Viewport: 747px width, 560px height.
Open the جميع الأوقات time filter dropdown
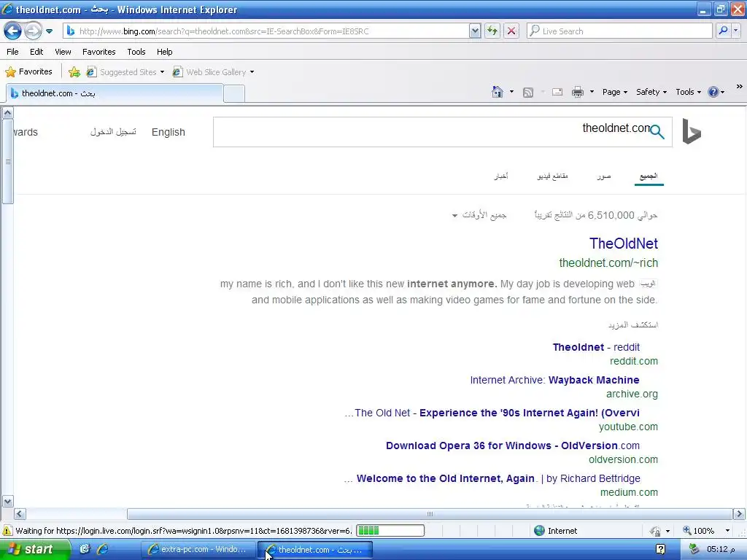[x=479, y=215]
